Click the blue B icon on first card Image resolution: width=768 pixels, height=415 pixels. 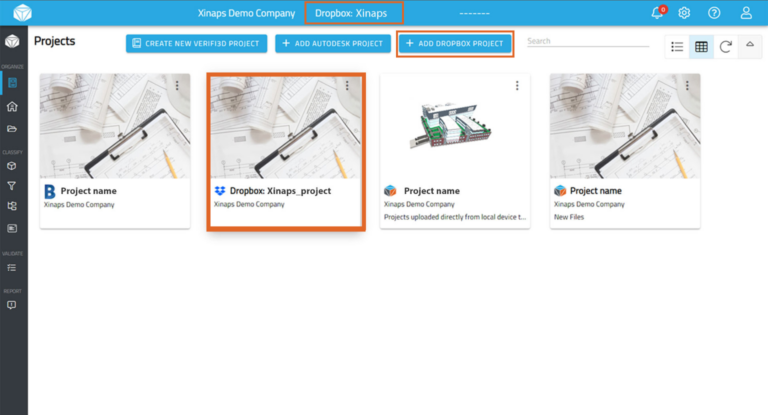tap(49, 191)
